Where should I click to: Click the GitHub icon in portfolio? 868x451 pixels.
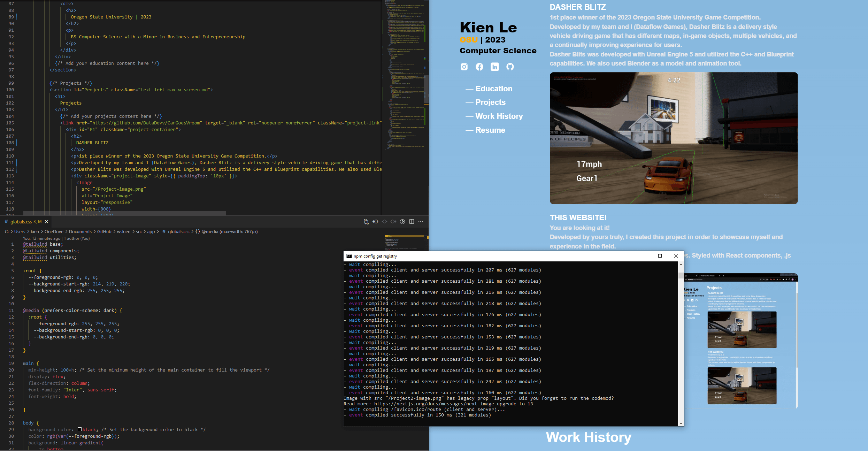(x=509, y=66)
